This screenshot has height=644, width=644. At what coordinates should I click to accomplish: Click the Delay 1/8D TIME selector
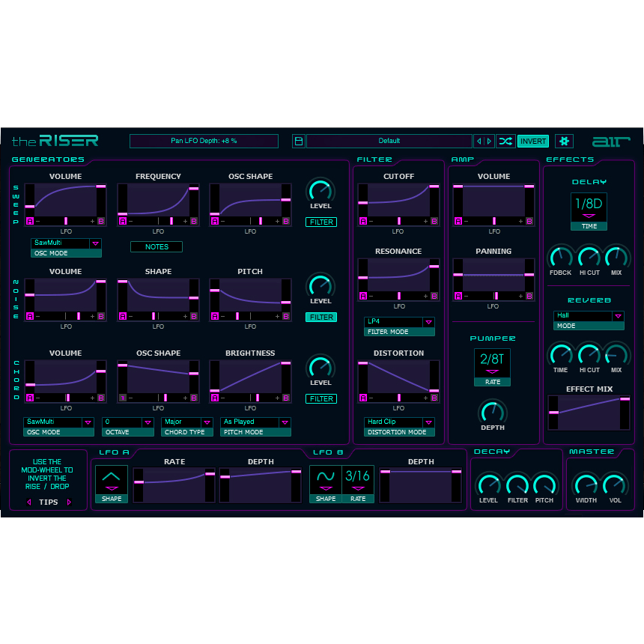point(589,207)
